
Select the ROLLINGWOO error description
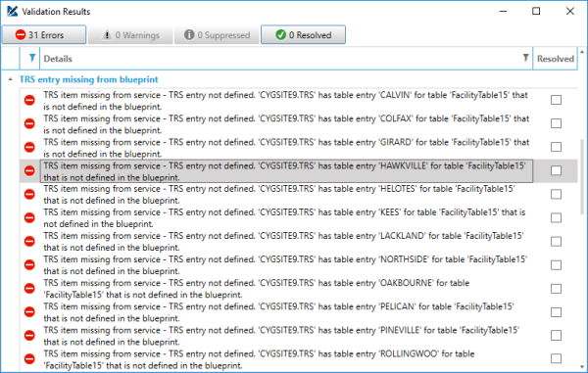tap(259, 359)
